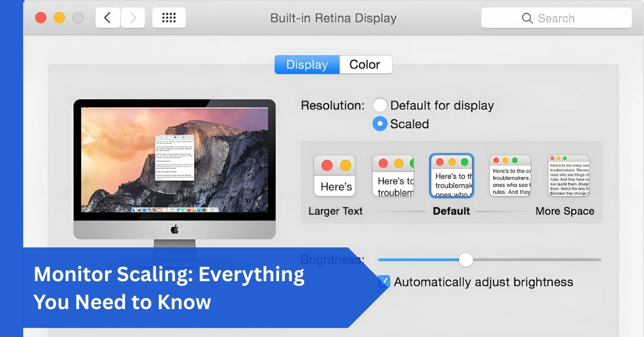Click the 'Resolution:' label

coord(333,105)
